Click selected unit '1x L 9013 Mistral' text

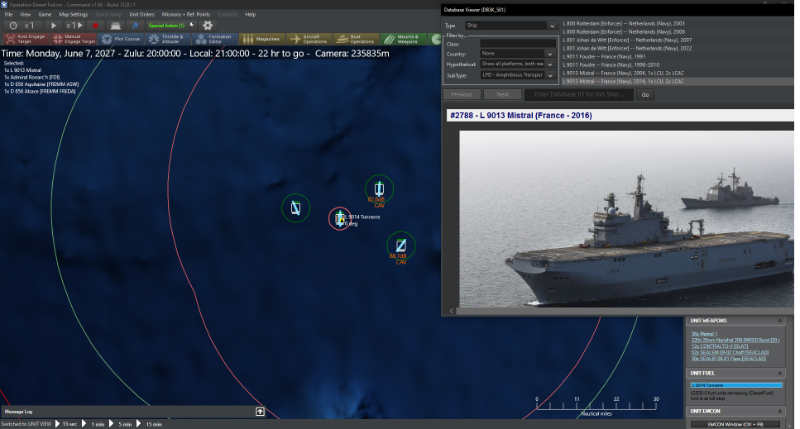coord(22,70)
